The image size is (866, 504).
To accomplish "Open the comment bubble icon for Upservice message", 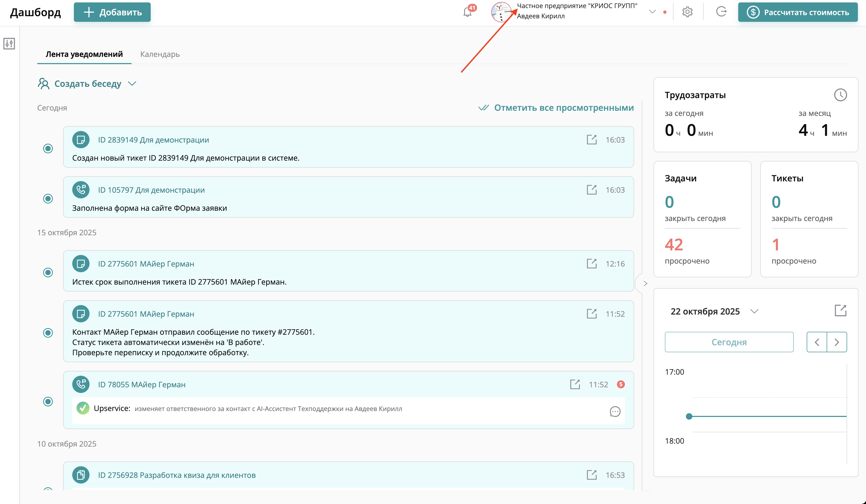I will click(615, 411).
